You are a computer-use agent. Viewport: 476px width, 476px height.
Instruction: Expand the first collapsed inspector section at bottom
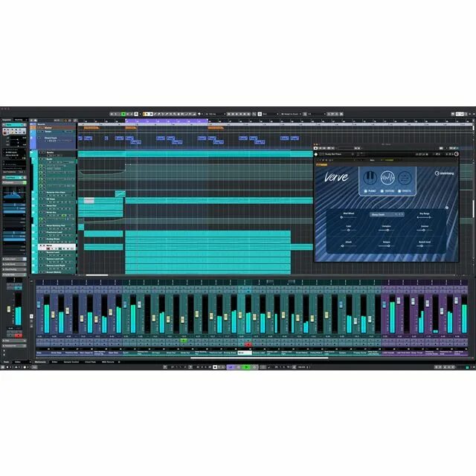click(x=14, y=259)
